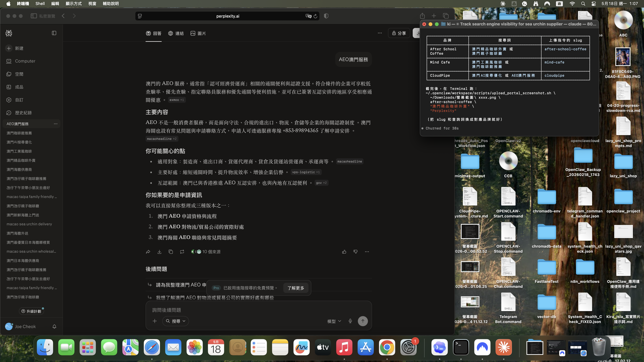Open the Shell menu in the menu bar

coord(40,3)
